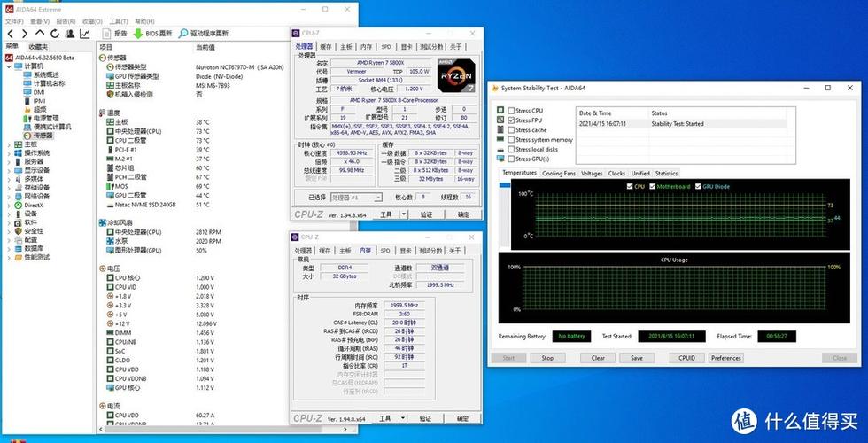
Task: Toggle the GPU Diode graph checkbox
Action: 698,187
